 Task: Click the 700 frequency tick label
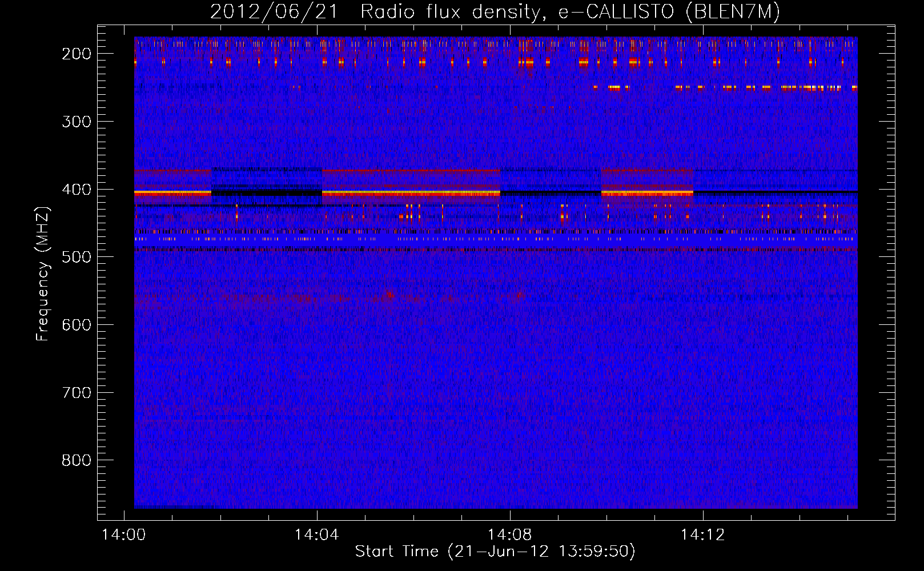coord(77,393)
